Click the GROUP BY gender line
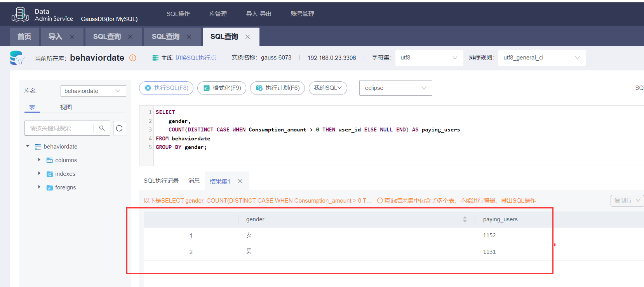 (181, 147)
